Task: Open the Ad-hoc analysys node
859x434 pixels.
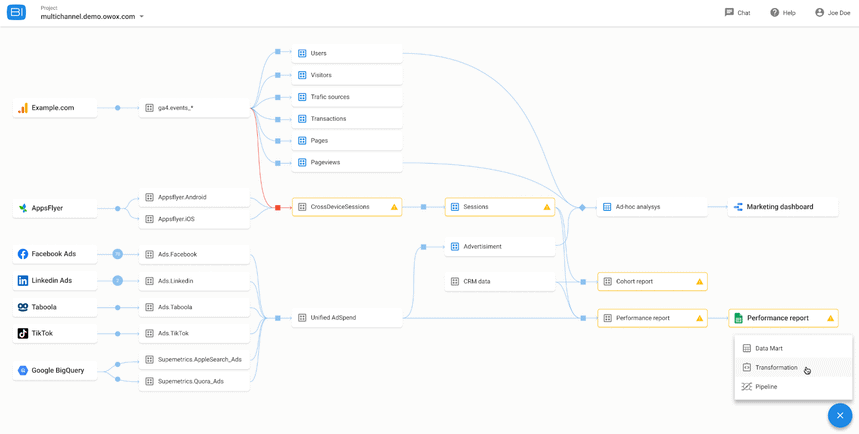Action: 652,207
